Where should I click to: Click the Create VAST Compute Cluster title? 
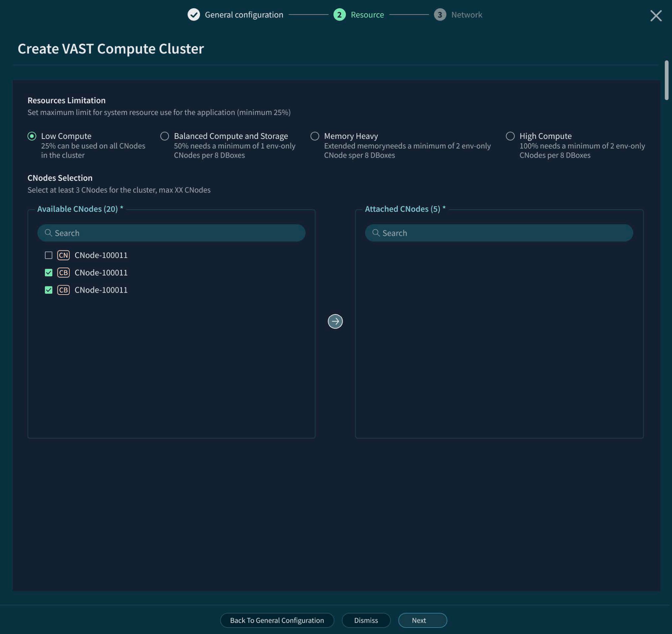click(x=111, y=49)
